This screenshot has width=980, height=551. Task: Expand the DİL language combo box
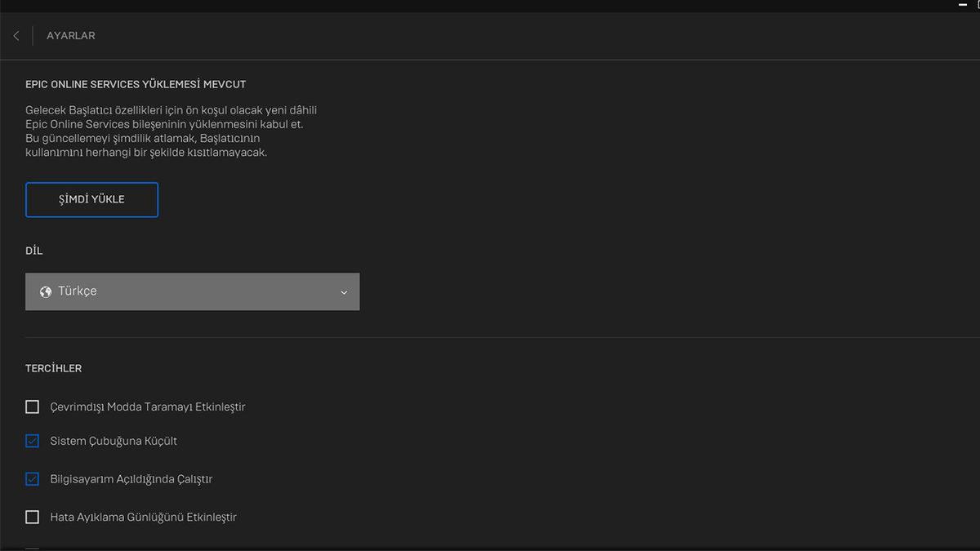tap(192, 291)
